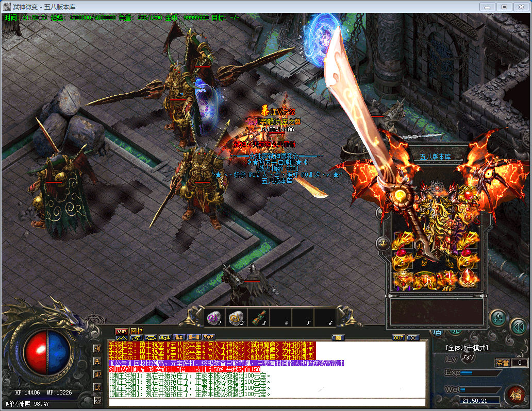Click the game window icon in title bar

click(7, 7)
